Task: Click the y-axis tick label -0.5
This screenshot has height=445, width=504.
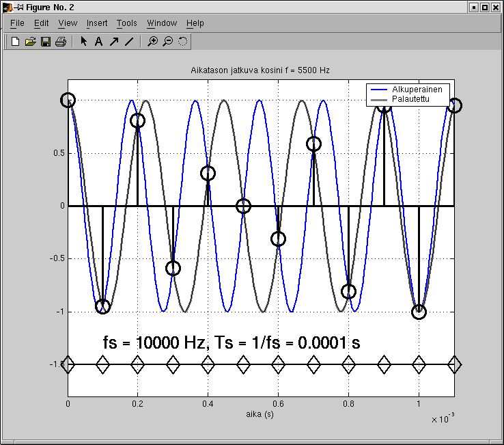Action: point(57,258)
